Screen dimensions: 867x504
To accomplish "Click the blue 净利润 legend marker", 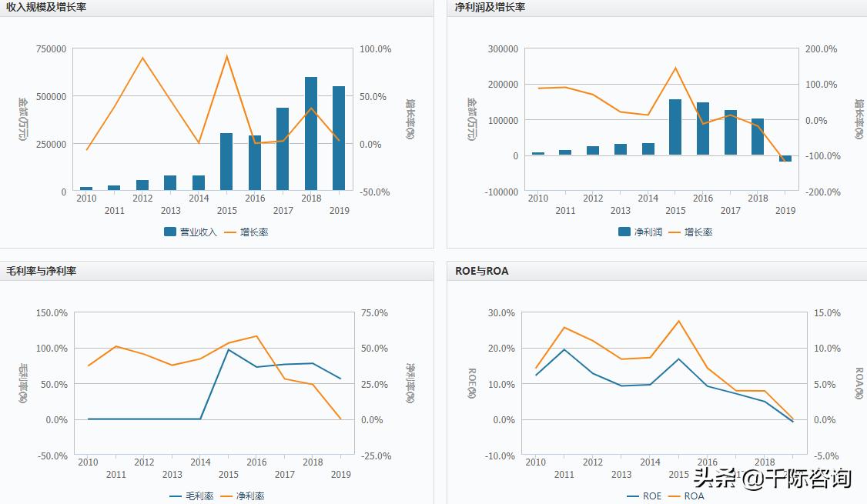I will pyautogui.click(x=624, y=231).
